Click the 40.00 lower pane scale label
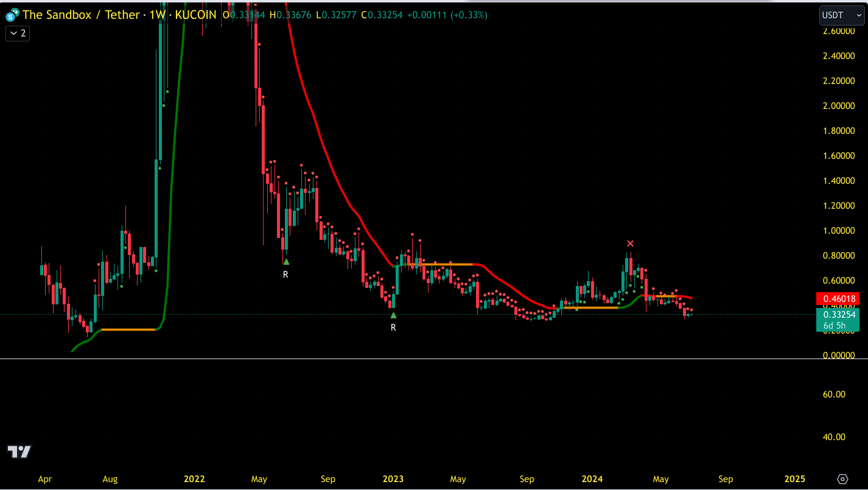The width and height of the screenshot is (868, 490). (x=834, y=437)
